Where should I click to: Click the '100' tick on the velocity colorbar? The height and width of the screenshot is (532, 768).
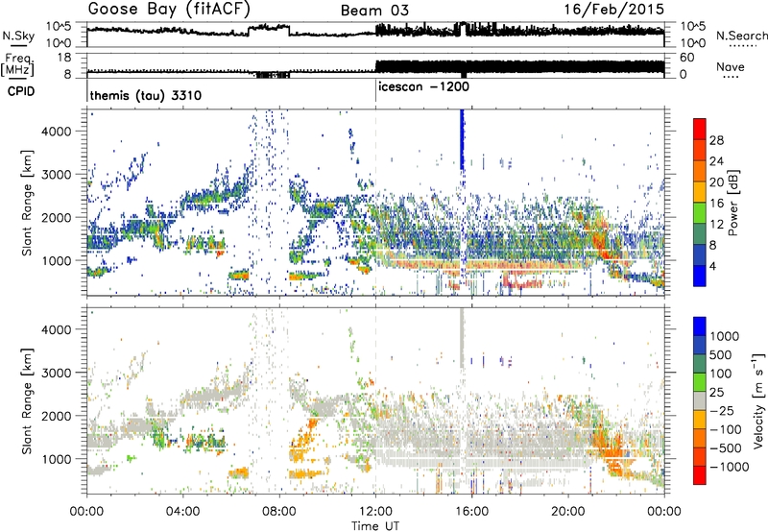tap(721, 374)
